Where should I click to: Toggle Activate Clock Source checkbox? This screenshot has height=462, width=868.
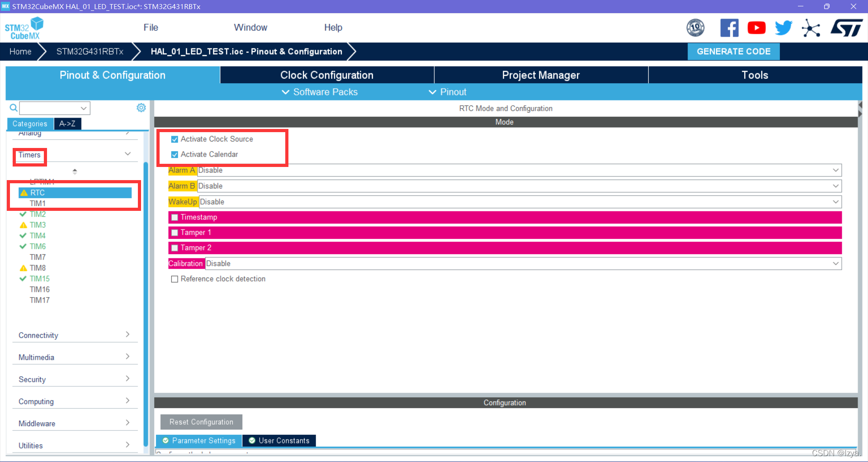(x=175, y=139)
